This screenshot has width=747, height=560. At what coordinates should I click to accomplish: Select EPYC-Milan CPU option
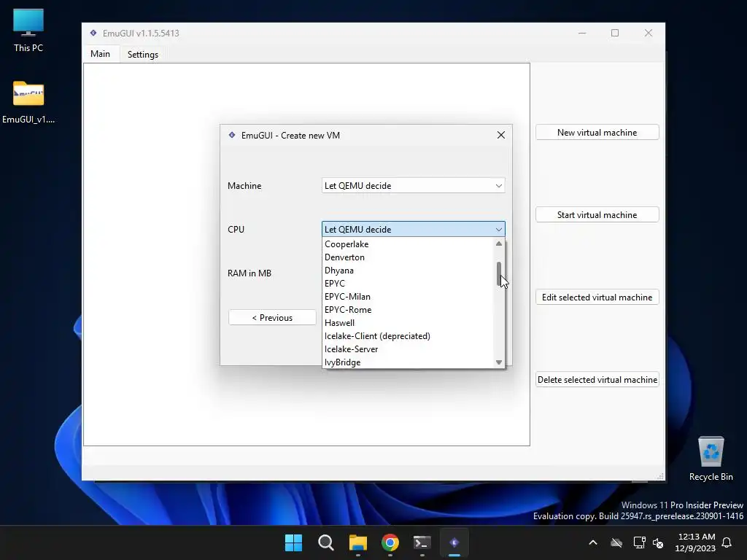pos(409,297)
